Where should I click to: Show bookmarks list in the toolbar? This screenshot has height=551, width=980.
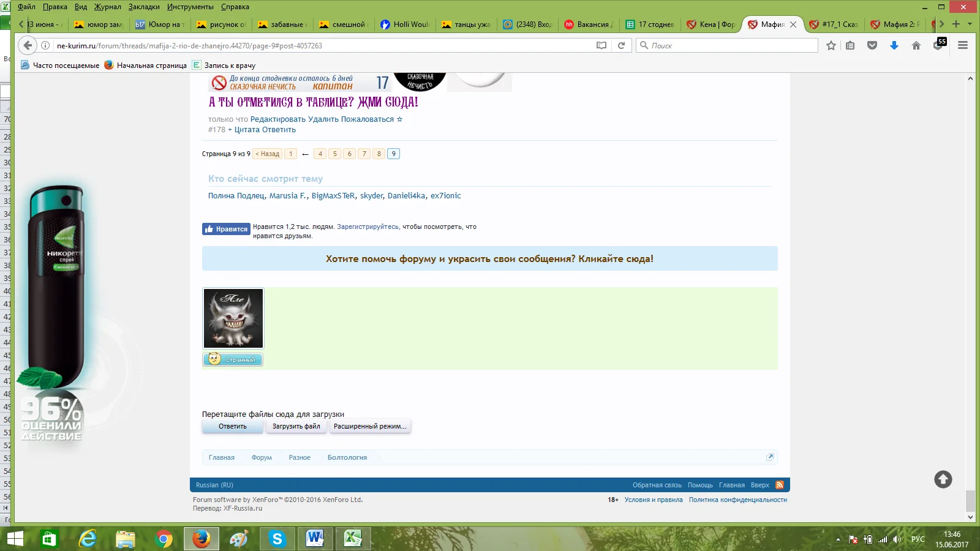coord(850,45)
